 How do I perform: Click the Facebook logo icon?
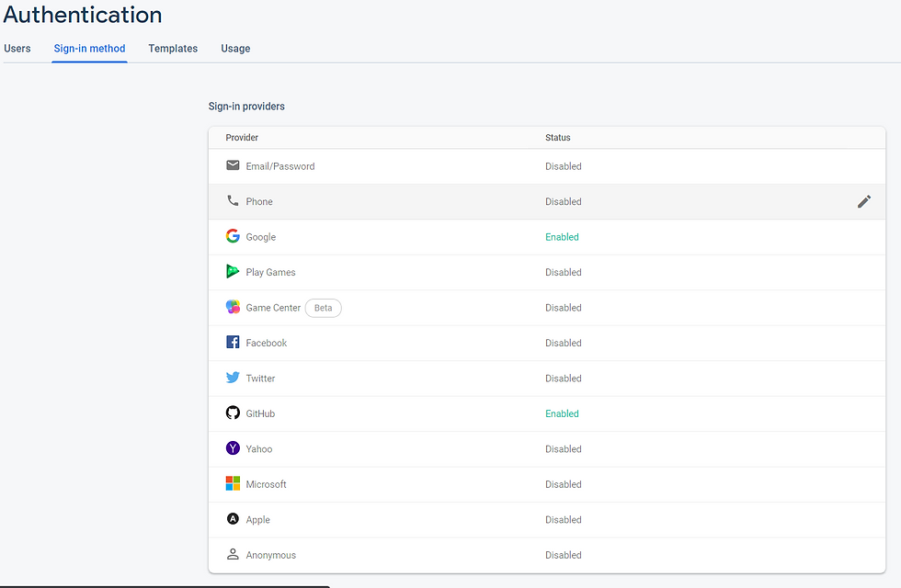coord(233,342)
